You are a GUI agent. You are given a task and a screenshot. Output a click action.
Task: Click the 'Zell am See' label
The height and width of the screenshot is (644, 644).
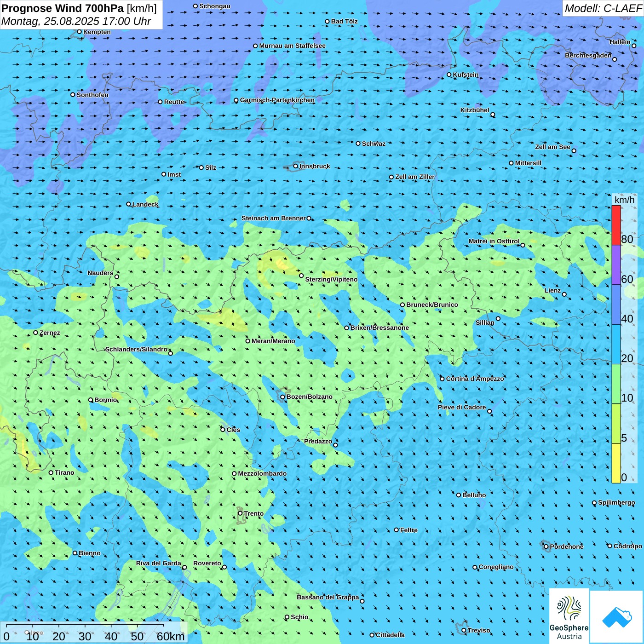pos(552,147)
